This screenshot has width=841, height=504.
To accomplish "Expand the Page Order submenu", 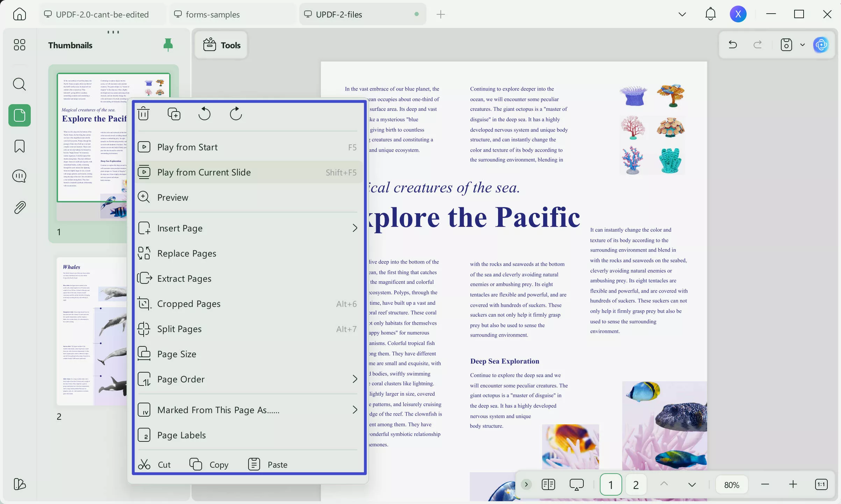I will pyautogui.click(x=355, y=379).
